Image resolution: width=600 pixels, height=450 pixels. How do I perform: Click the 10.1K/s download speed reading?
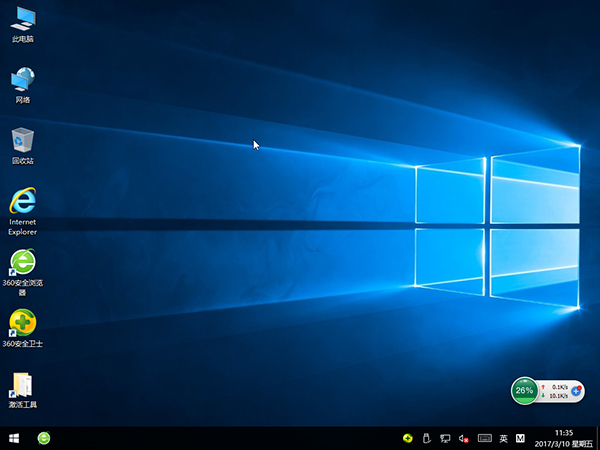coord(559,396)
